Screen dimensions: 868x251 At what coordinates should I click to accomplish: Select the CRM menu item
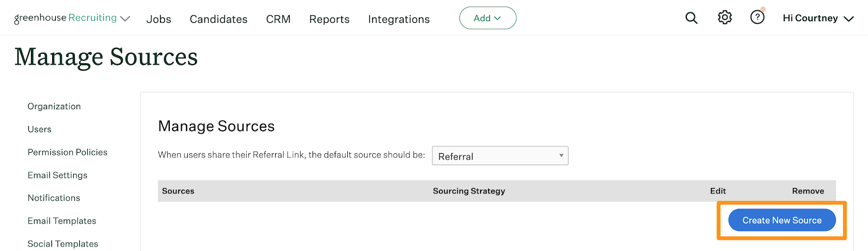[x=278, y=19]
